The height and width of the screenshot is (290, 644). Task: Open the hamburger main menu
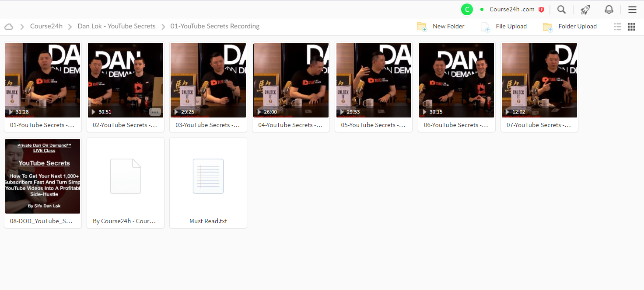pos(632,10)
